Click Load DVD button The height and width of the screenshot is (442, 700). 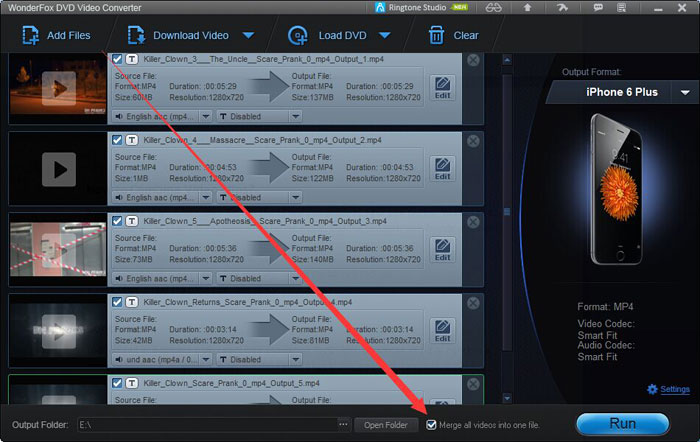click(x=327, y=35)
